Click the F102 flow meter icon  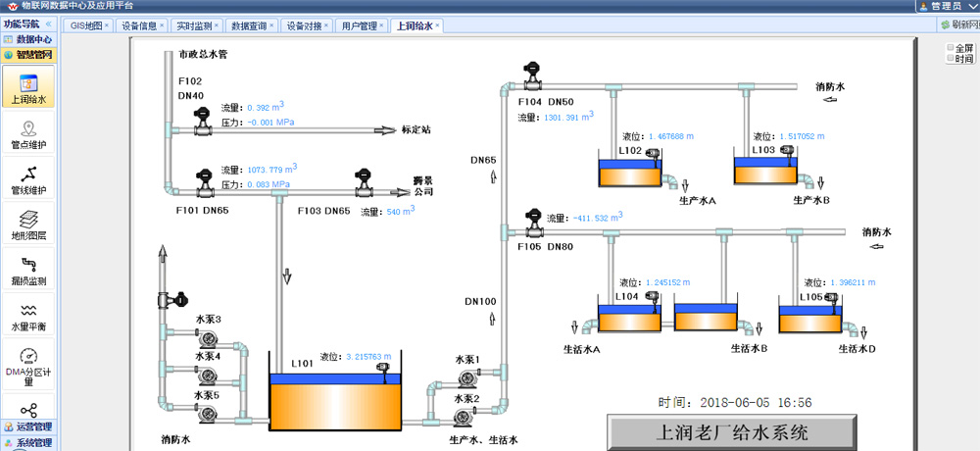(204, 123)
